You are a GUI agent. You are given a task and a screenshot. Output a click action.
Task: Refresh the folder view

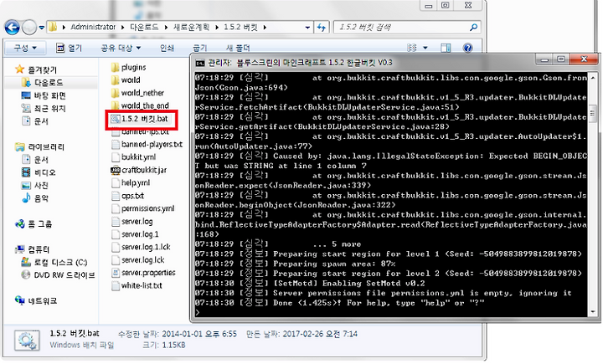pos(322,28)
